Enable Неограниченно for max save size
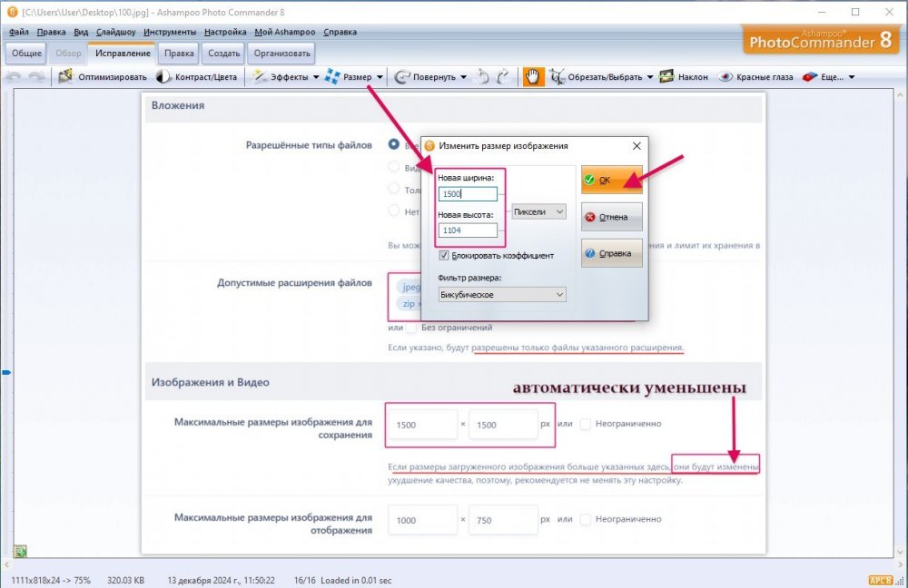Screen dimensions: 908x588 coord(587,424)
